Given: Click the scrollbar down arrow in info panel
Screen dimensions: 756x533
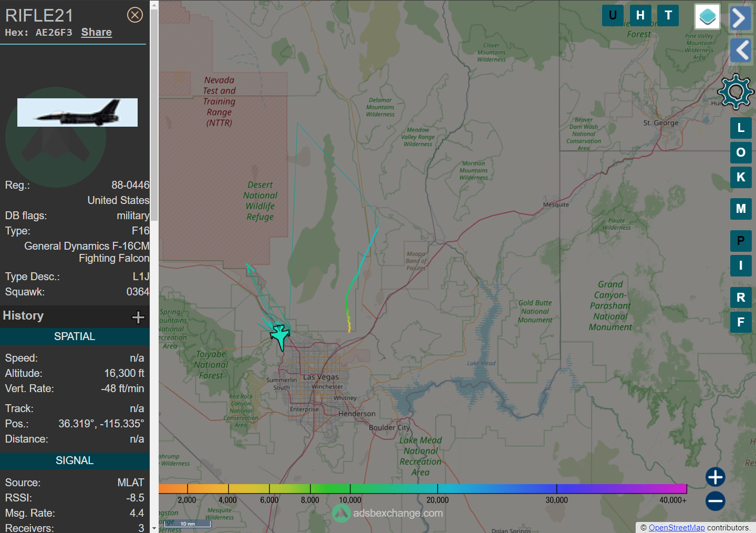Looking at the screenshot, I should (154, 528).
